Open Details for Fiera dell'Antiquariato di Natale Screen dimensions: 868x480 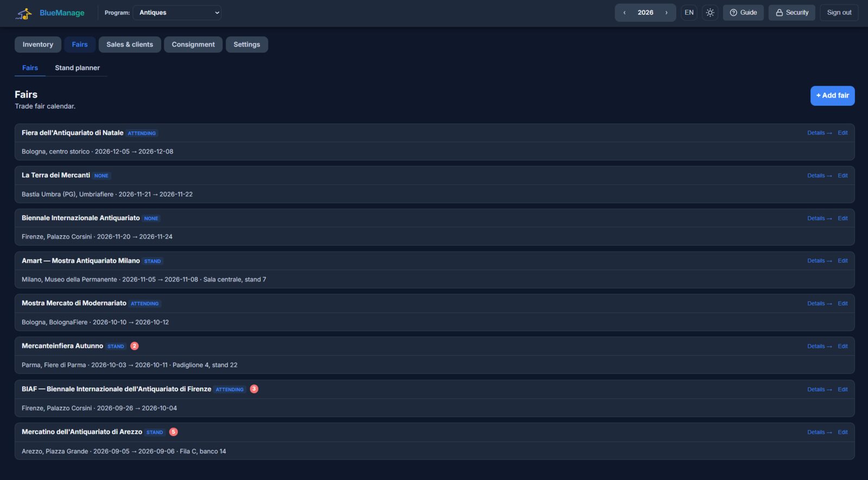click(x=819, y=133)
